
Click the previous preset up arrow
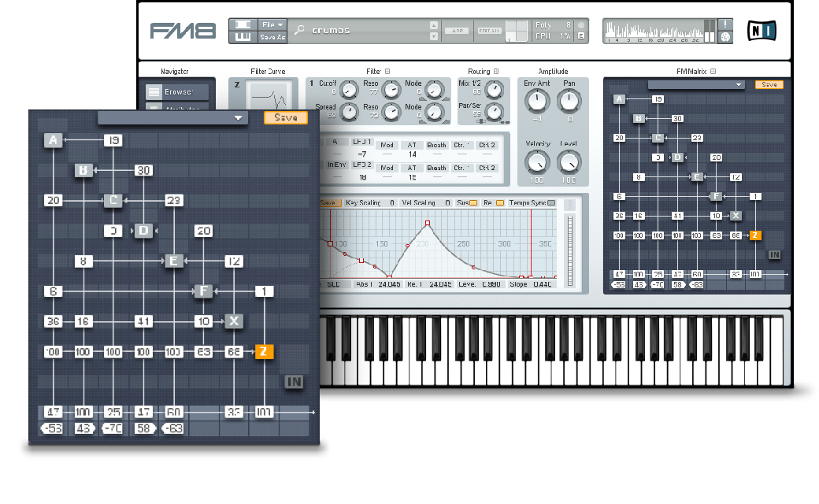tap(434, 25)
